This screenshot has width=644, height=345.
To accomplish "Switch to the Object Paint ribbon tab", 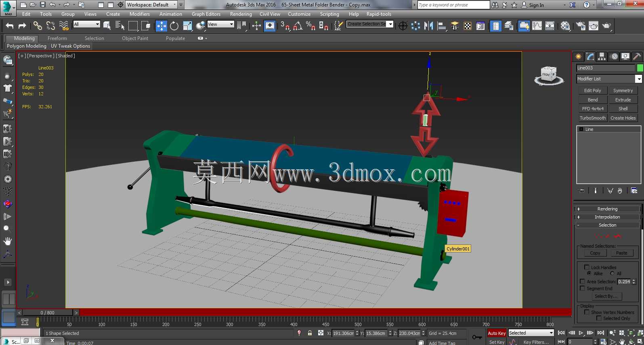I will 135,38.
